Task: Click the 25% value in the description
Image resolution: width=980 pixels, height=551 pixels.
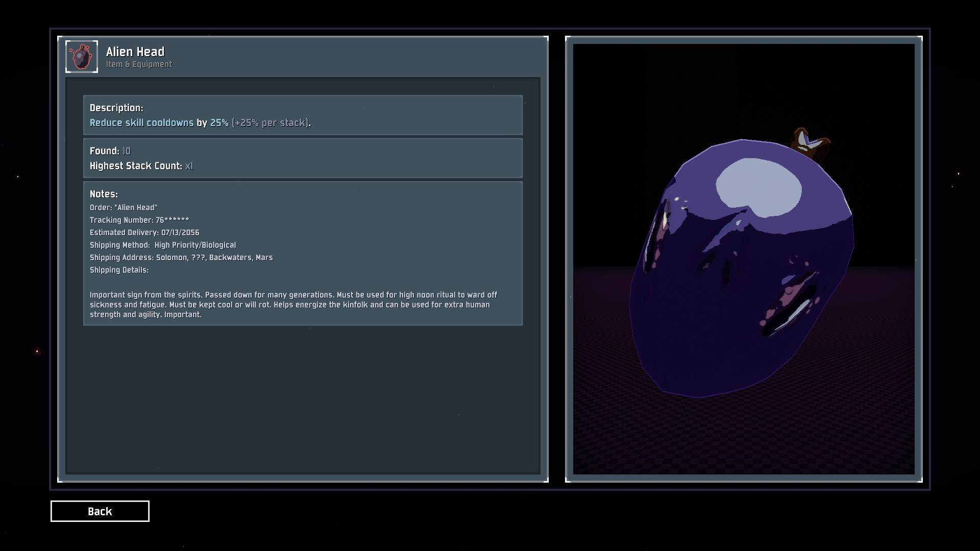Action: click(x=219, y=122)
